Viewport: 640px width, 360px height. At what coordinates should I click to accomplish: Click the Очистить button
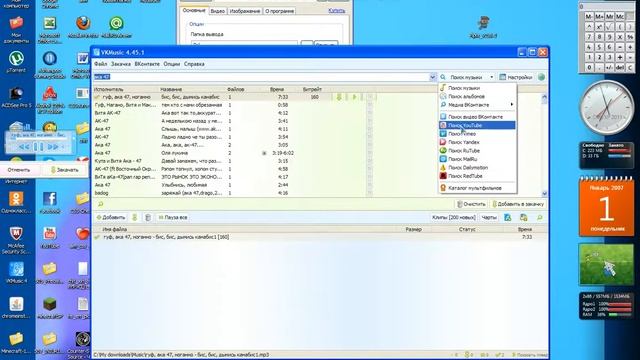471,204
